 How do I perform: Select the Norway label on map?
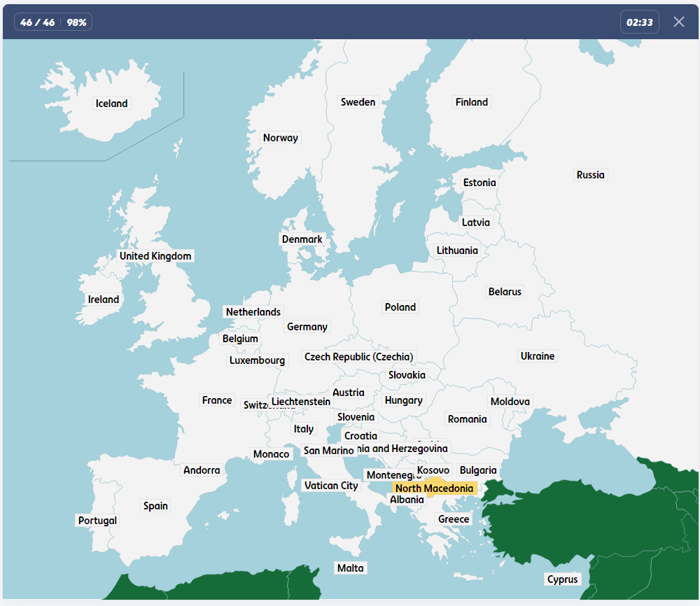[x=280, y=138]
